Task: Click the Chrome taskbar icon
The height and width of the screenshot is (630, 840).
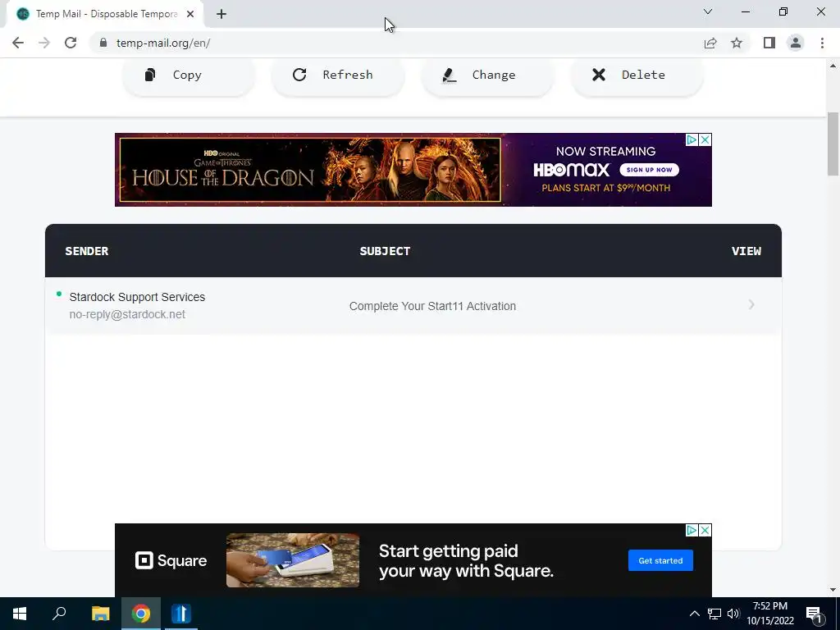Action: coord(141,614)
